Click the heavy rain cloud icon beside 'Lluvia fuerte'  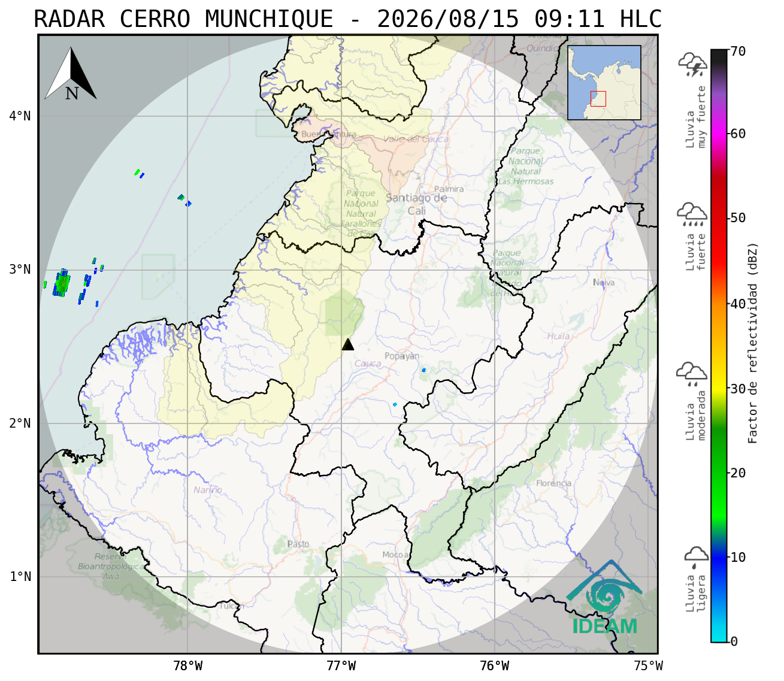tap(692, 214)
